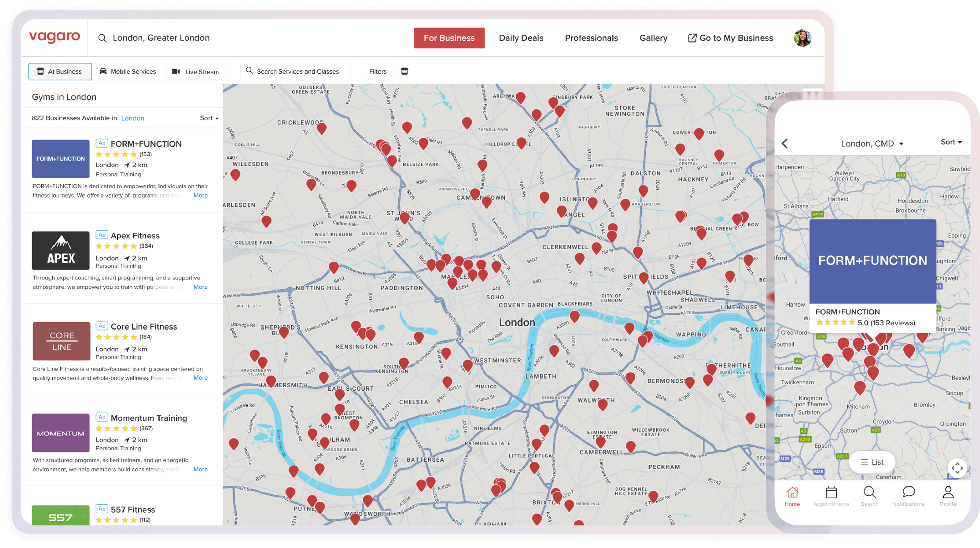Click the London link in businesses available
980x548 pixels.
tap(133, 118)
